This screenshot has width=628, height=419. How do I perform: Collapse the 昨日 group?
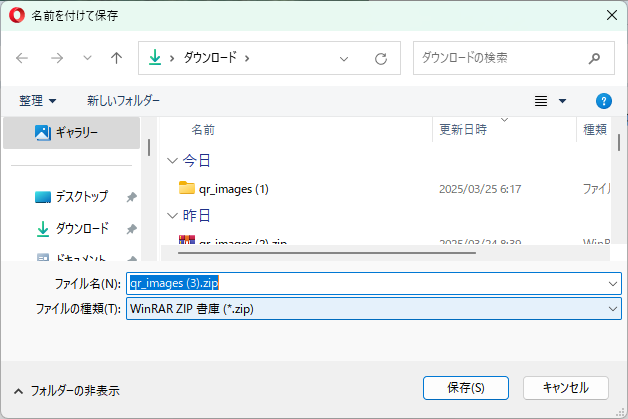click(174, 215)
